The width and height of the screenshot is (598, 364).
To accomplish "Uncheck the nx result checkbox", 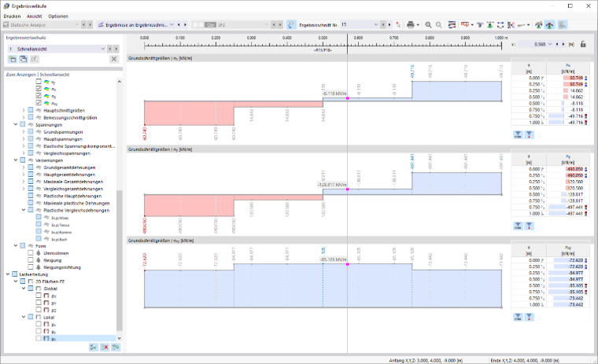I will click(x=39, y=88).
